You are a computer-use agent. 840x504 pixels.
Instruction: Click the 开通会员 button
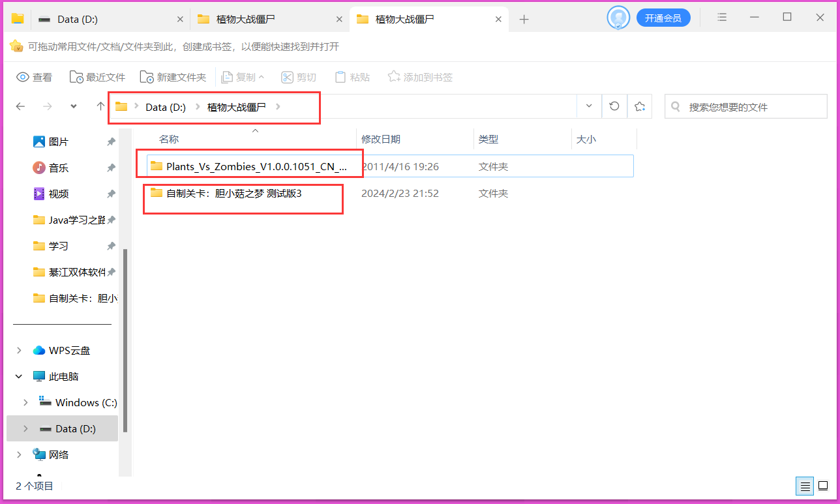[663, 18]
